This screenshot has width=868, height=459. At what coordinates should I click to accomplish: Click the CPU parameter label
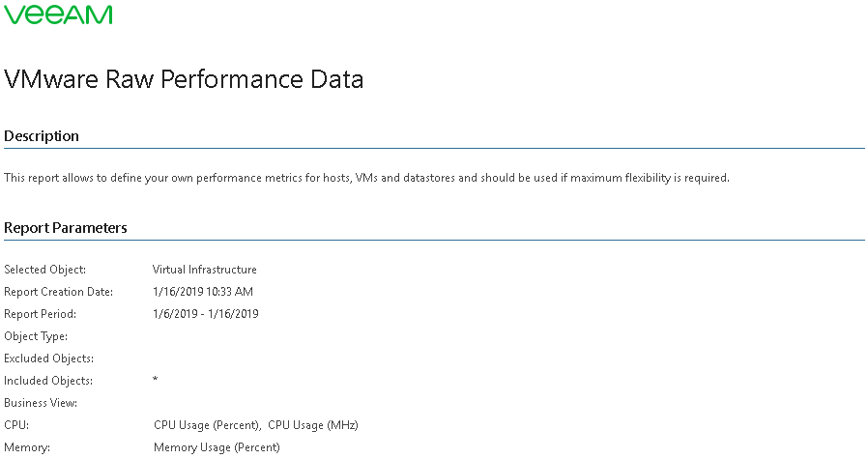click(16, 425)
